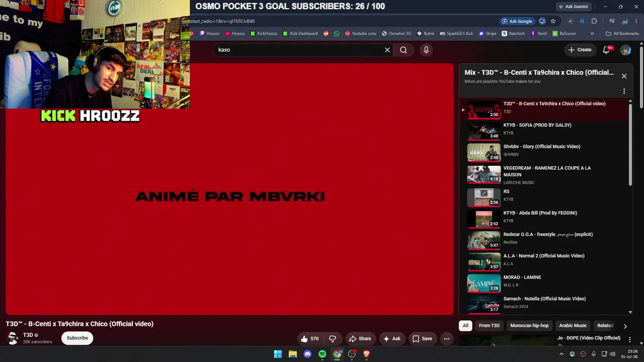Open the Mix playlist more options menu
644x362 pixels.
(624, 92)
